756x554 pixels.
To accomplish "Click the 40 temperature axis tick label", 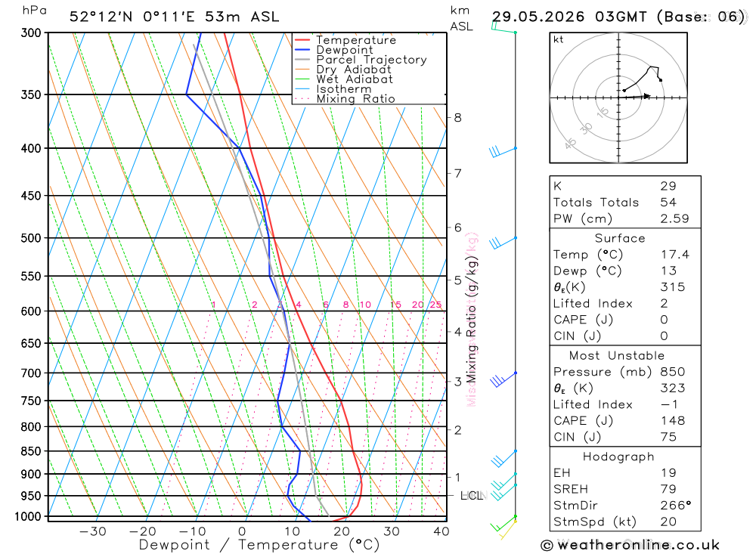I will [442, 531].
